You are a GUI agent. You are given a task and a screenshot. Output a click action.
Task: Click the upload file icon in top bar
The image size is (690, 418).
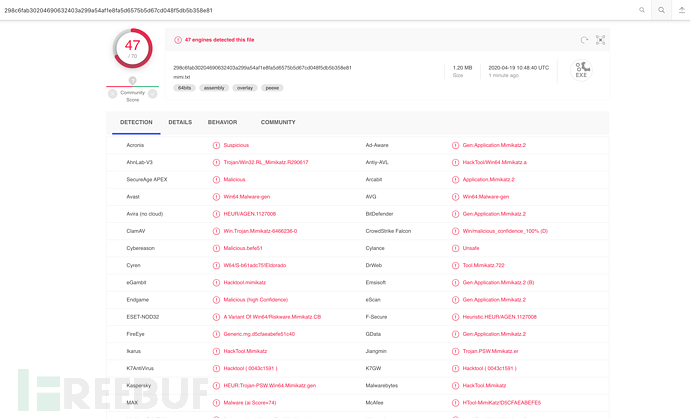pyautogui.click(x=681, y=10)
